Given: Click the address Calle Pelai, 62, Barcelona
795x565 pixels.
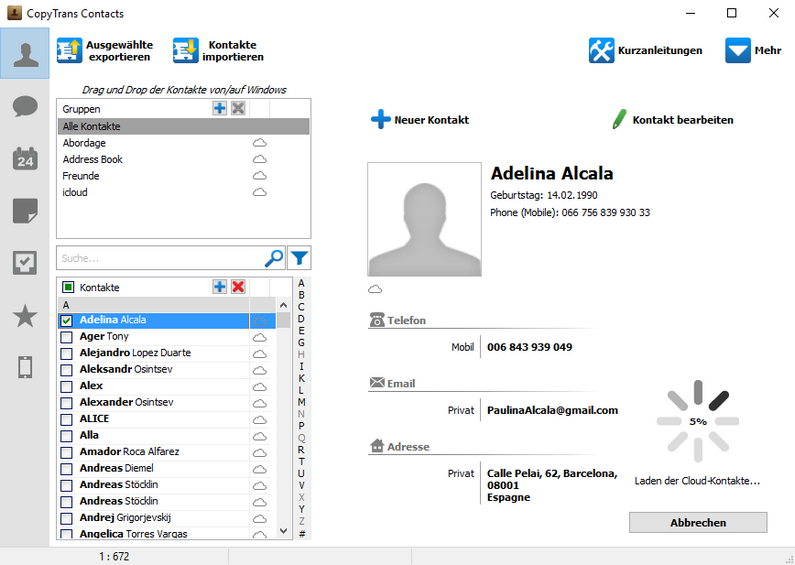Looking at the screenshot, I should (x=552, y=474).
